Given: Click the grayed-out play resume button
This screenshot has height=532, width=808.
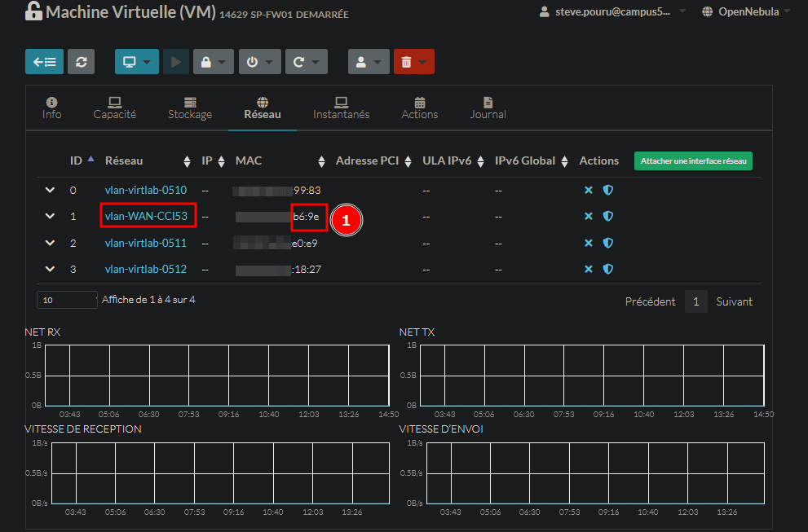Looking at the screenshot, I should pyautogui.click(x=175, y=62).
